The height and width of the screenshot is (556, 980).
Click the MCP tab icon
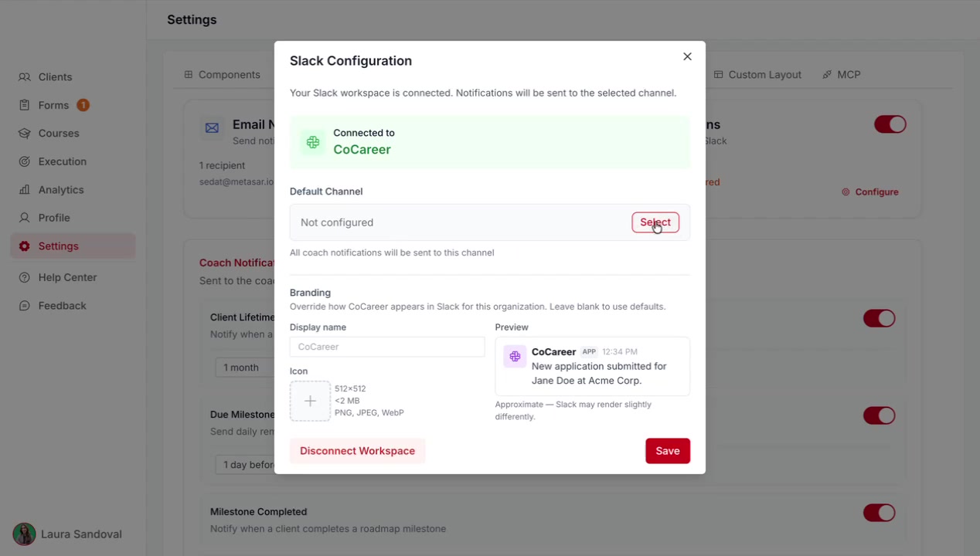(x=827, y=75)
